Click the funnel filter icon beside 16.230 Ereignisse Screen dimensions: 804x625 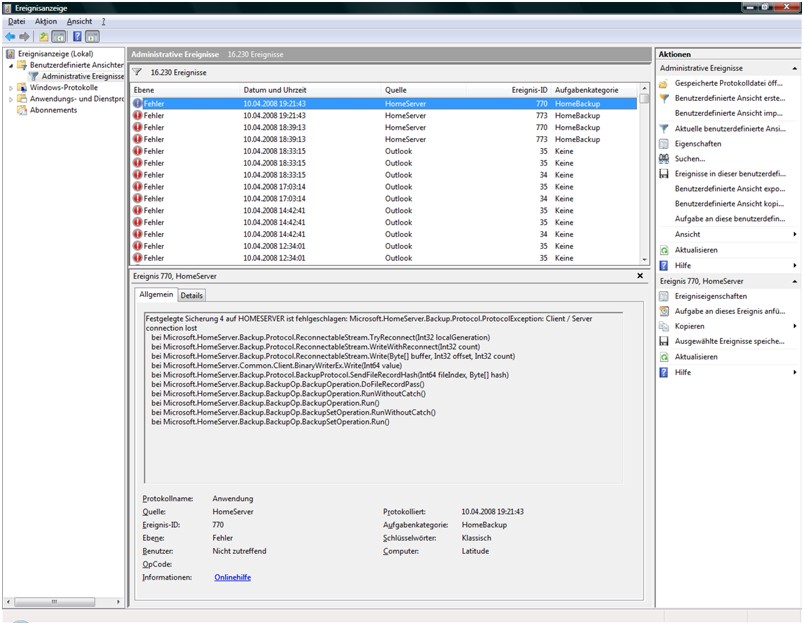tap(137, 72)
